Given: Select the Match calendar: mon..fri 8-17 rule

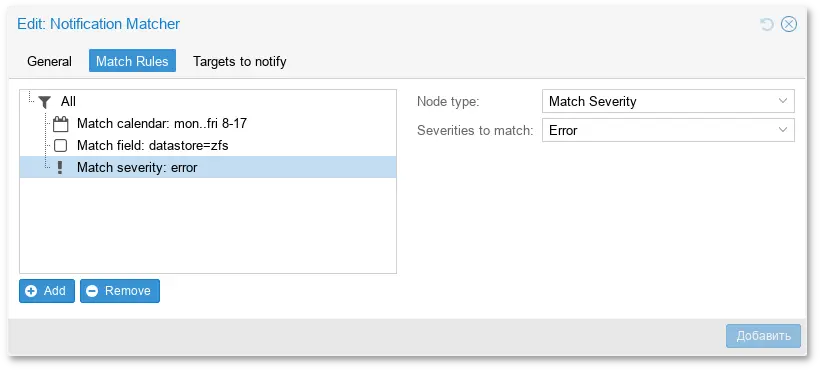Looking at the screenshot, I should coord(208,124).
